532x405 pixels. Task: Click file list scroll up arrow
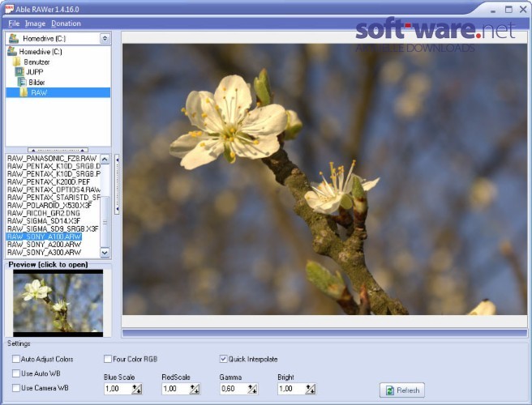coord(105,159)
